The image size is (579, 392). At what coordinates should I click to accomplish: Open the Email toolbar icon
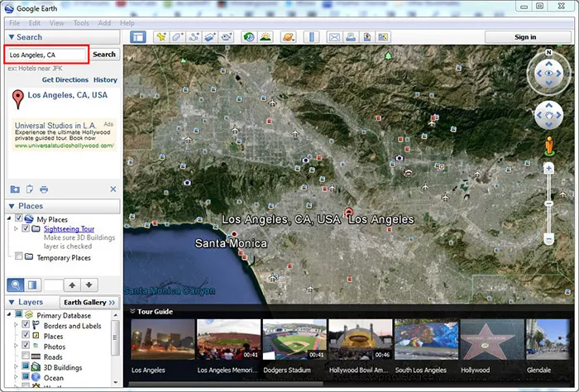(334, 37)
